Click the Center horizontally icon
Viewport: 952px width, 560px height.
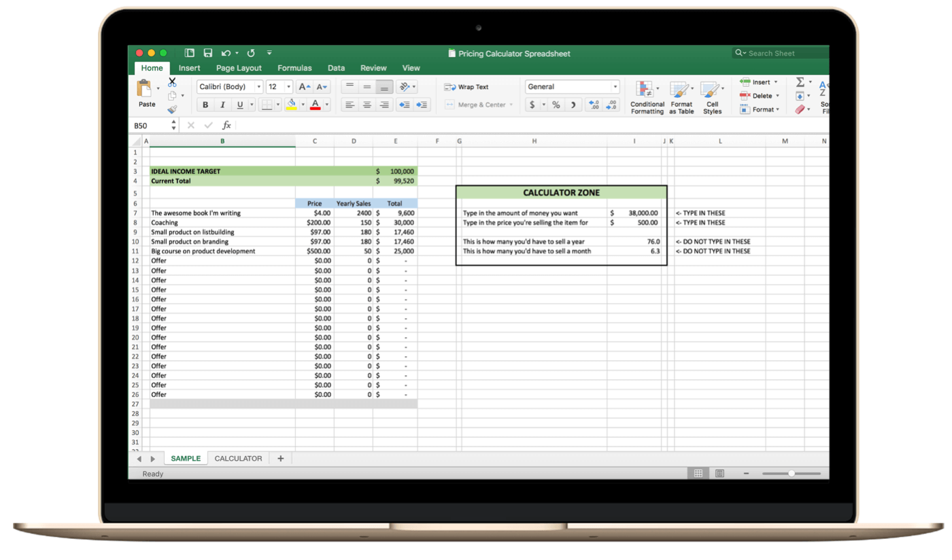click(x=367, y=105)
